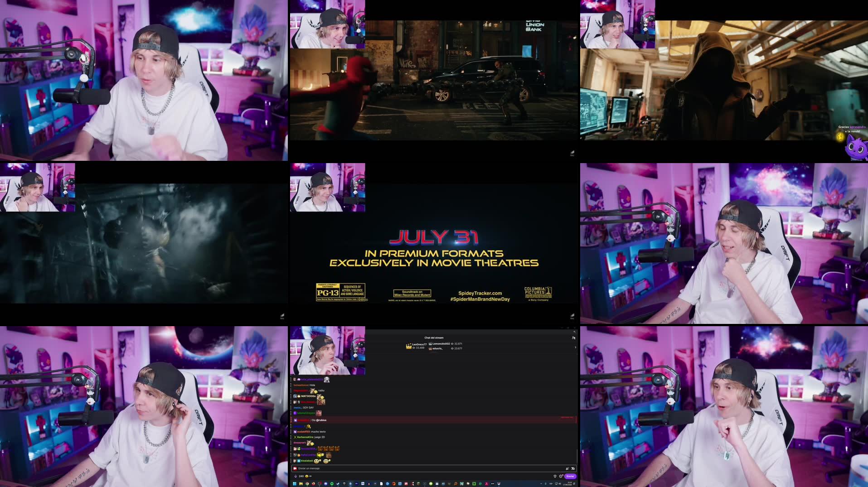Expand leaderboard with the right chevron arrow

(575, 347)
